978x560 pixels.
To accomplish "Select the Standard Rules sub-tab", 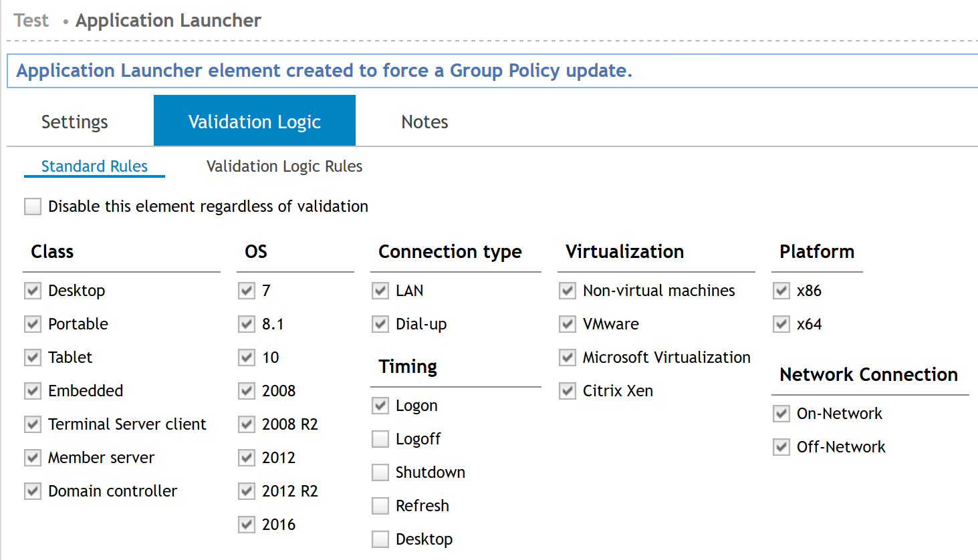I will coord(94,166).
